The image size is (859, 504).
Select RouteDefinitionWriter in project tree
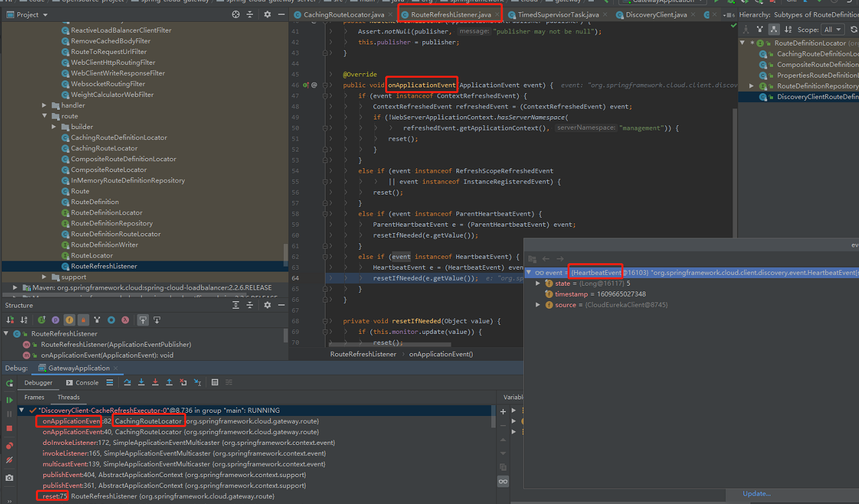(x=104, y=245)
